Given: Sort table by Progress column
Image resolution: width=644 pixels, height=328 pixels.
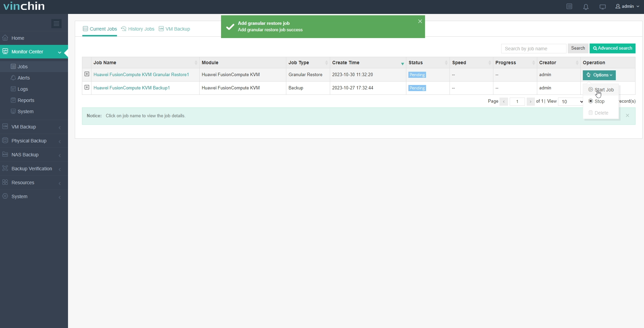Looking at the screenshot, I should coord(515,63).
